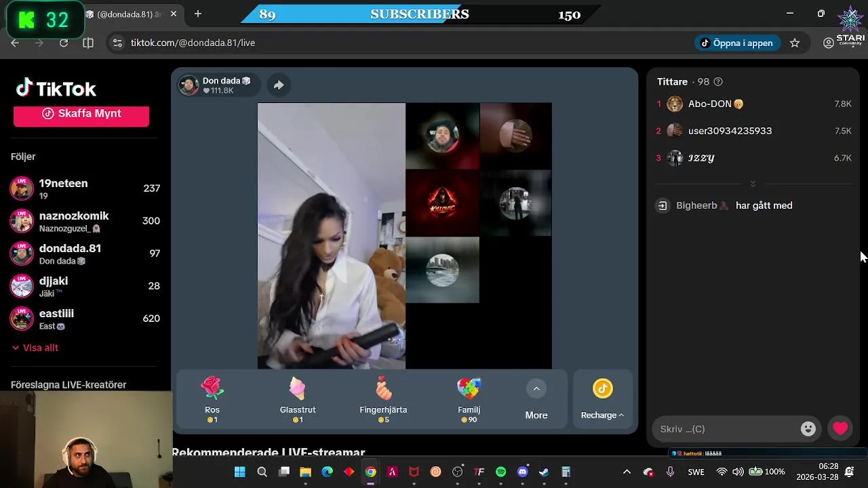
Task: Open naznozkomik live stream
Action: (85, 220)
